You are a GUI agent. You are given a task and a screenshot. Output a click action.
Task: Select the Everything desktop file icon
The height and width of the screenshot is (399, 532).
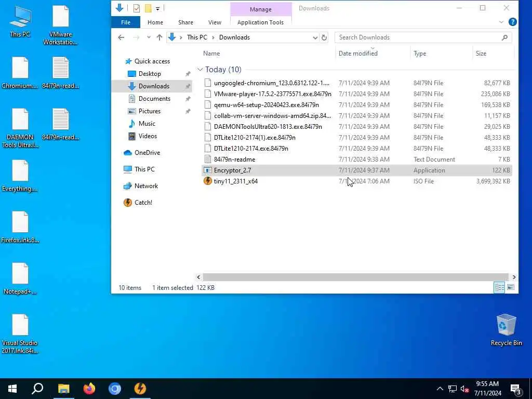(x=20, y=176)
